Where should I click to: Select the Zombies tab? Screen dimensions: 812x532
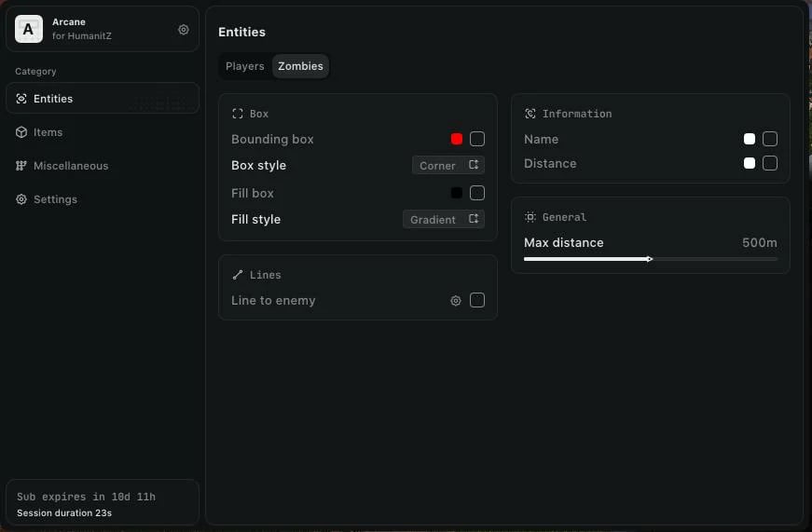(300, 66)
